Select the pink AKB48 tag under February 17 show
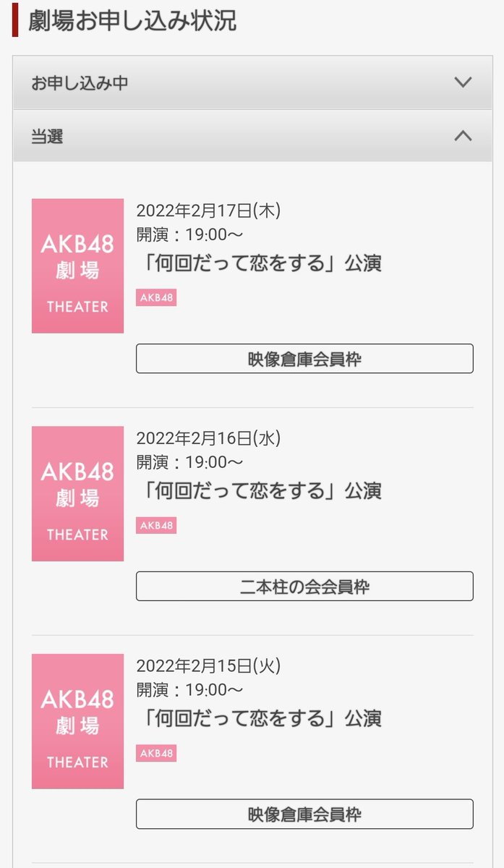Screen dimensions: 504x868 point(156,297)
